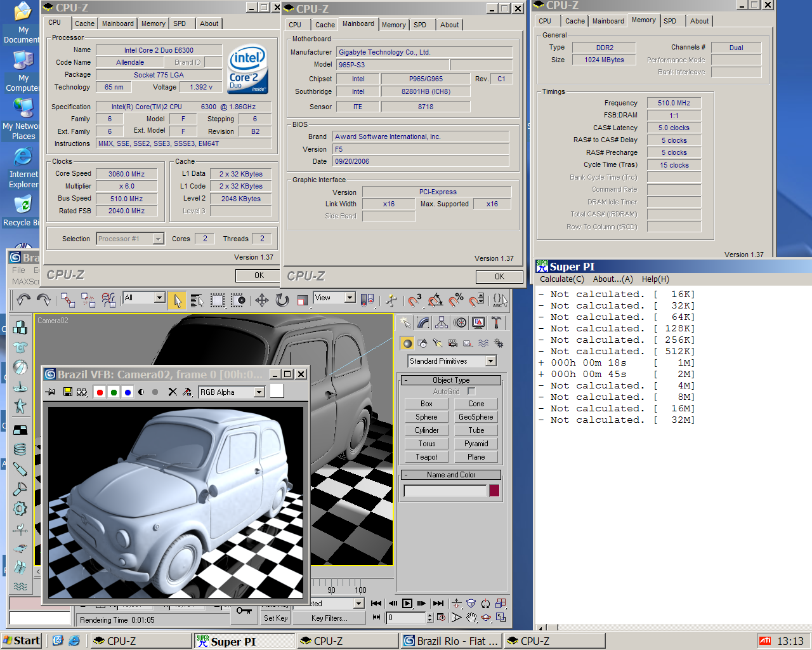Image resolution: width=812 pixels, height=650 pixels.
Task: Click the crimson object color swatch
Action: click(x=494, y=491)
